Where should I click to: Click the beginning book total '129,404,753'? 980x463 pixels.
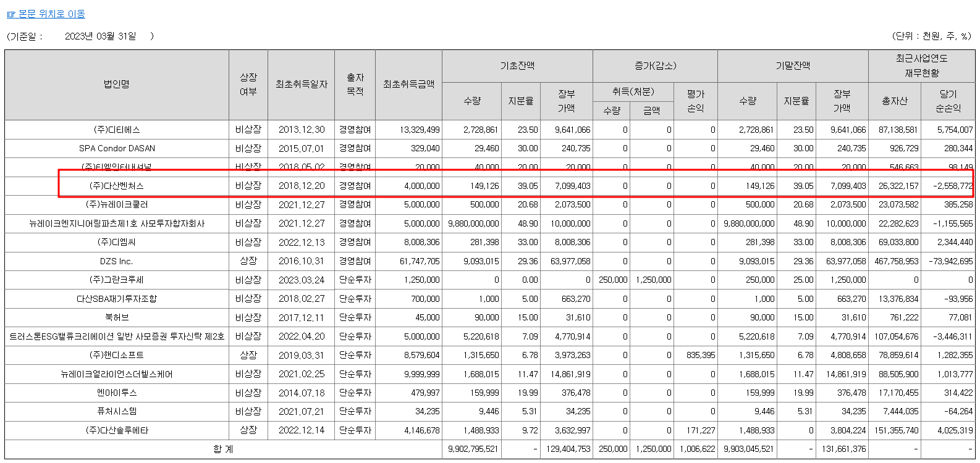pos(568,449)
